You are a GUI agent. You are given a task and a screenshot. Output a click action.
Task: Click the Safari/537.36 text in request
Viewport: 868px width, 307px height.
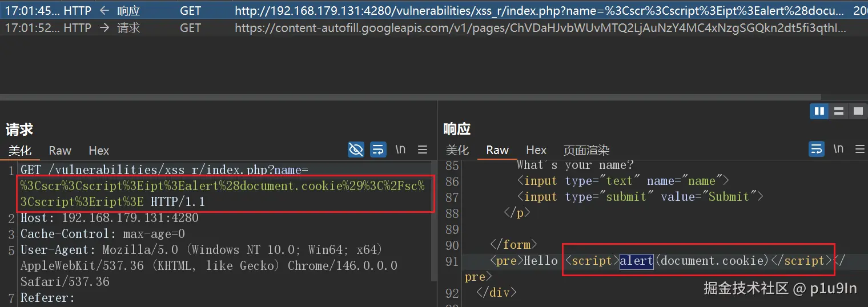click(65, 282)
